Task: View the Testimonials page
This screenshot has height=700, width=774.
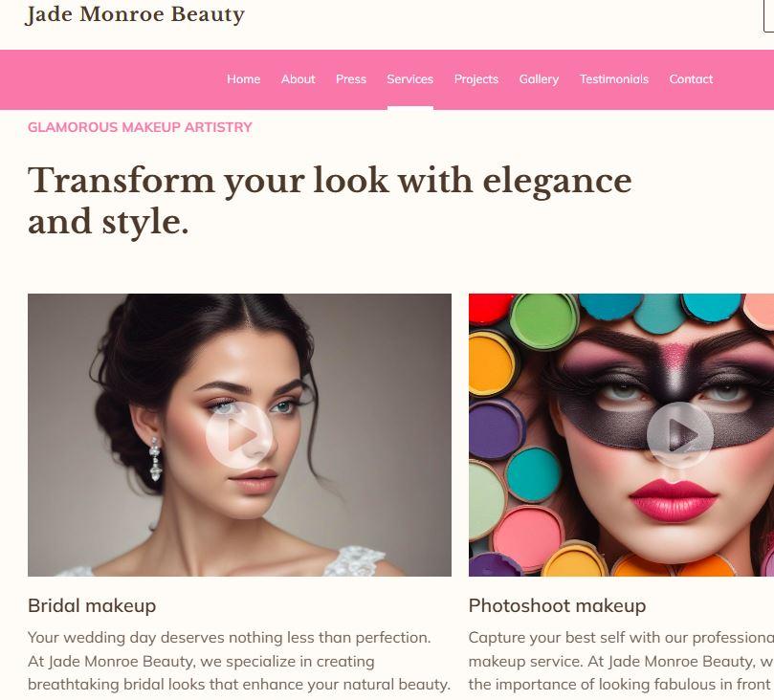Action: [x=614, y=79]
